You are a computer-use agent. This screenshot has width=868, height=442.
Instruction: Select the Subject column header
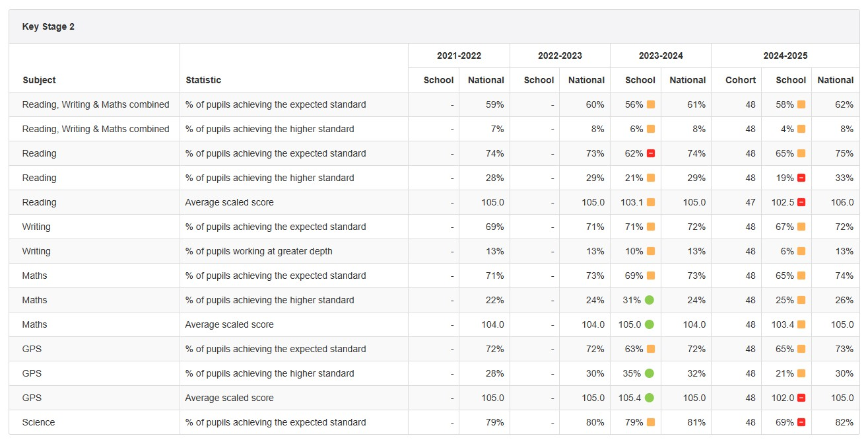[x=39, y=80]
